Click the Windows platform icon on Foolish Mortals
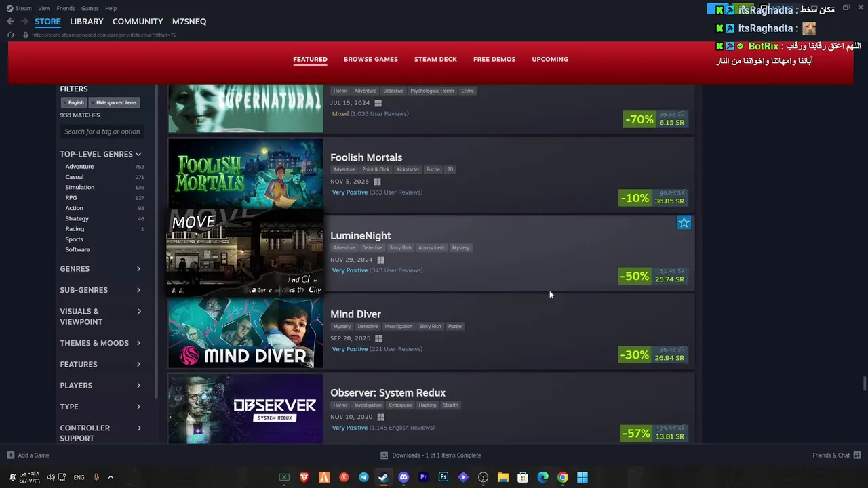Screen dimensions: 868x488 point(377,182)
